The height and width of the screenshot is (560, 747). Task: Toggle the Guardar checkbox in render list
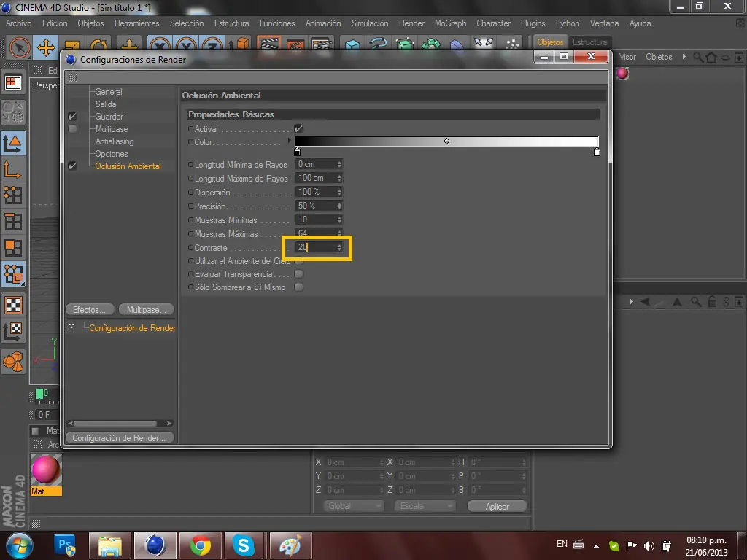click(72, 116)
